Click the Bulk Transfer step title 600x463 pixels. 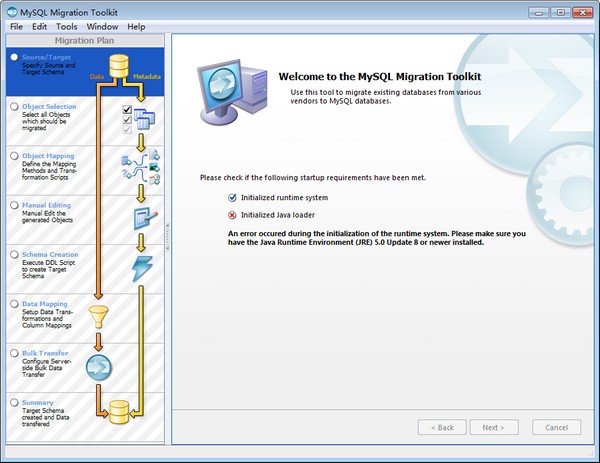point(45,353)
